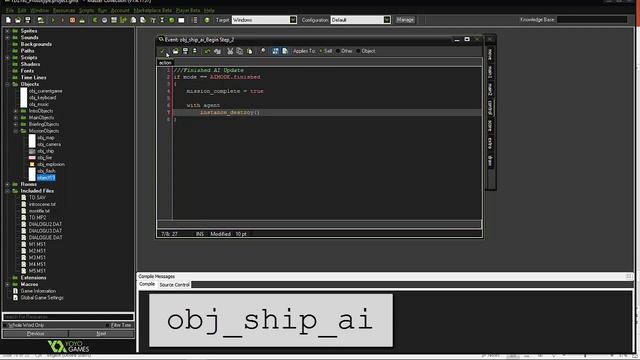Screen dimensions: 640x360
Task: Select obj_camera in the resource tree
Action: click(x=49, y=144)
